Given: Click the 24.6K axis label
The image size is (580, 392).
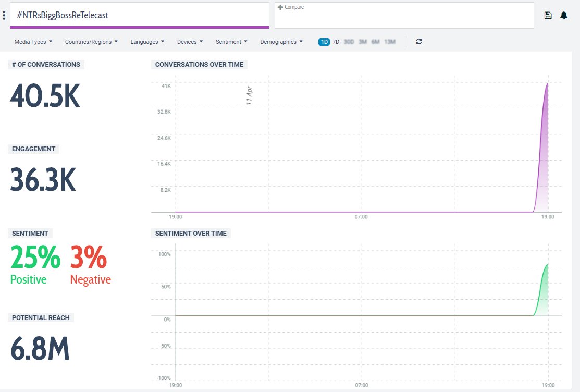Looking at the screenshot, I should (x=164, y=138).
